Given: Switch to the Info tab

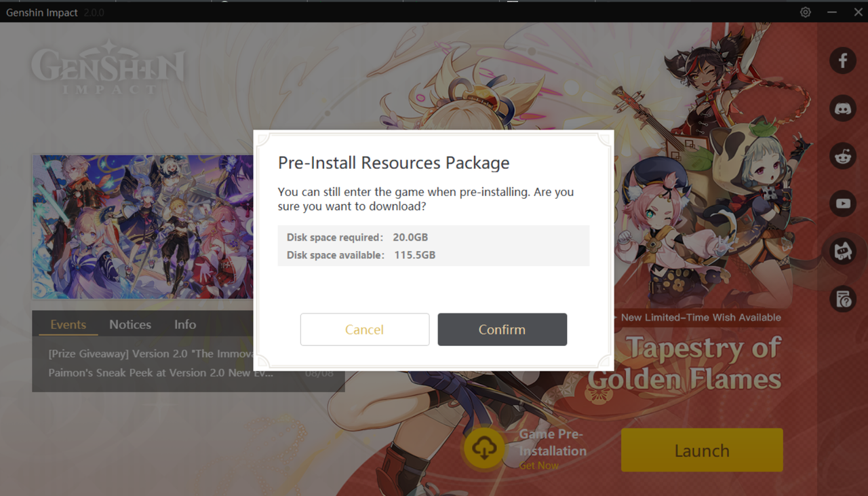Looking at the screenshot, I should point(185,324).
